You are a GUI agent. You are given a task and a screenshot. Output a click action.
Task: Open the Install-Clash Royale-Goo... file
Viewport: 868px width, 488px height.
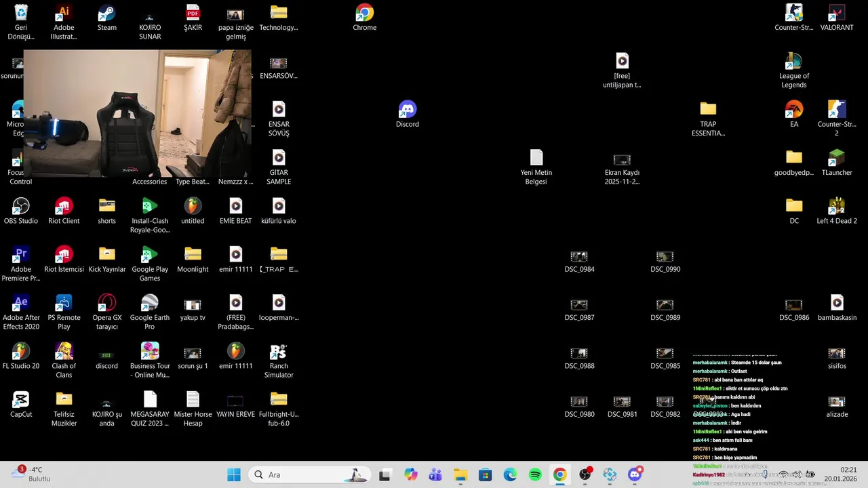point(150,215)
